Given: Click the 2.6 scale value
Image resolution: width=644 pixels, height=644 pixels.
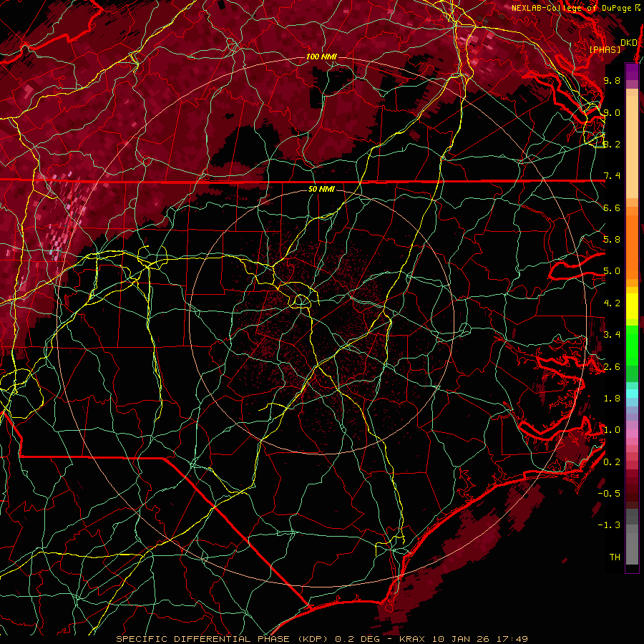Looking at the screenshot, I should [x=612, y=367].
